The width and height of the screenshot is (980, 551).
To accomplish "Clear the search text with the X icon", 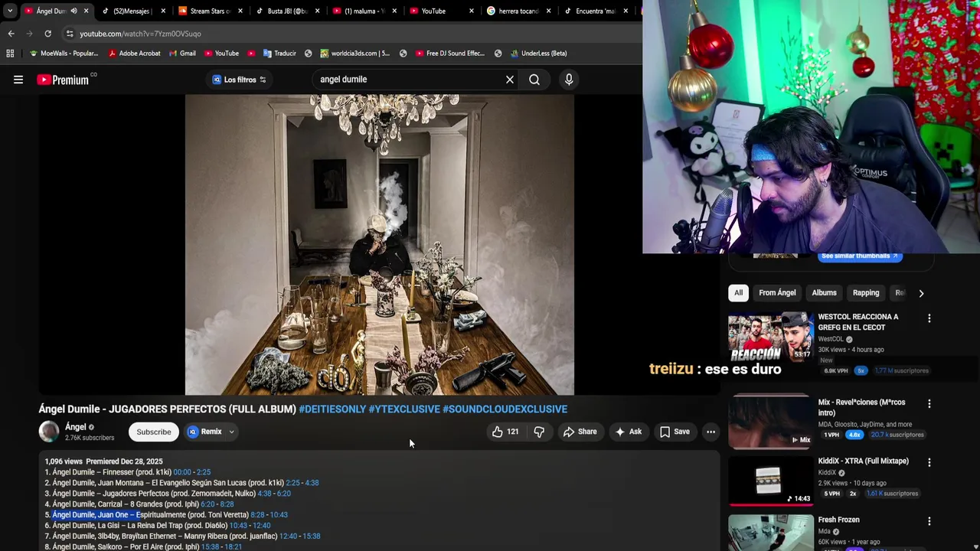I will [510, 80].
